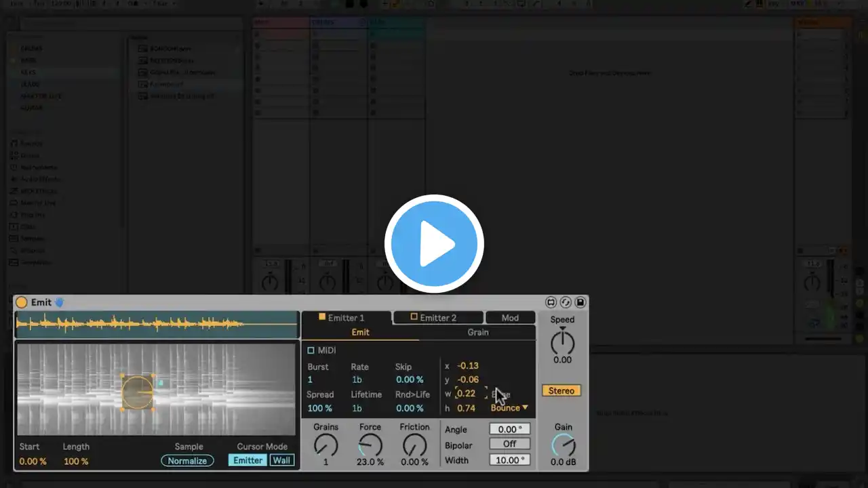868x488 pixels.
Task: Select the small cyan marker in the spectrogram
Action: point(161,383)
